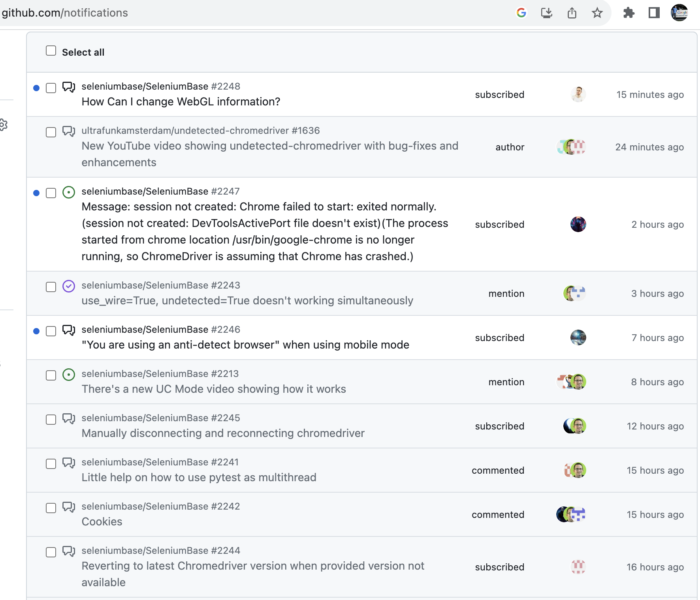
Task: Tick checkbox for WebGL information notification
Action: click(x=51, y=88)
